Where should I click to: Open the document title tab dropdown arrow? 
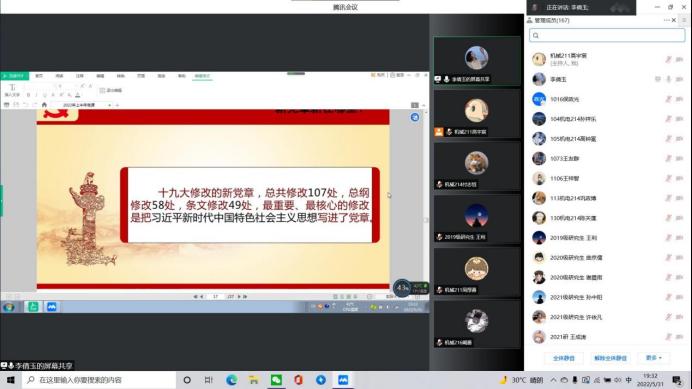109,105
